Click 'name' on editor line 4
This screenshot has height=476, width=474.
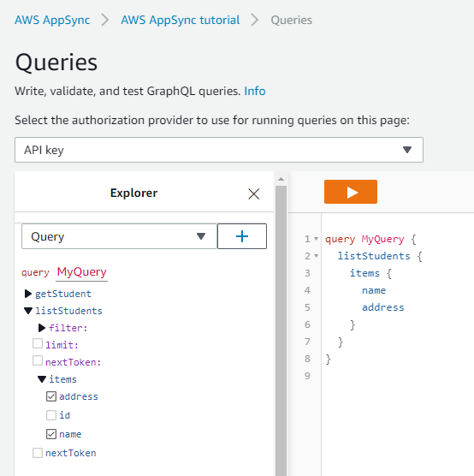[374, 290]
